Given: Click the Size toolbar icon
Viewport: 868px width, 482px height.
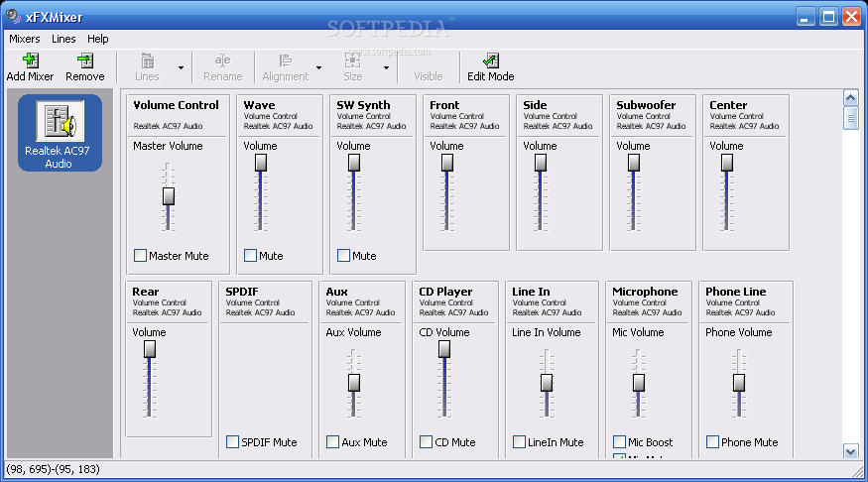Looking at the screenshot, I should click(x=352, y=60).
